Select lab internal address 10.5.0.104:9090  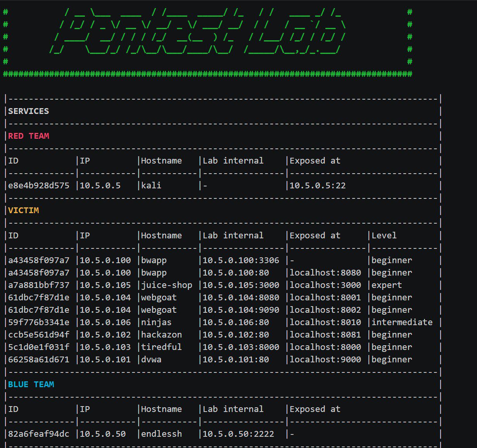(241, 310)
